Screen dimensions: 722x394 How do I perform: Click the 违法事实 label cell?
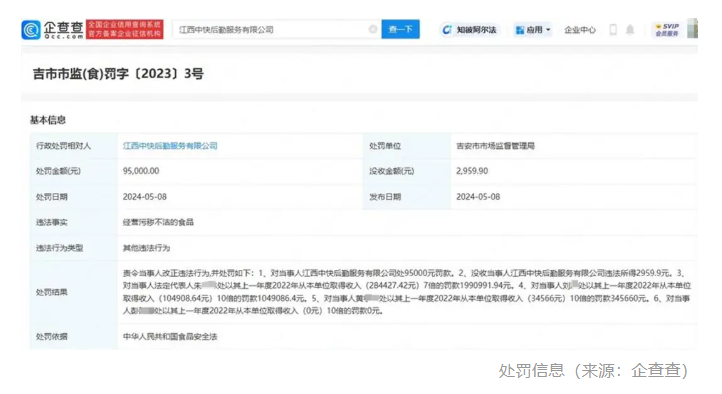[x=74, y=222]
